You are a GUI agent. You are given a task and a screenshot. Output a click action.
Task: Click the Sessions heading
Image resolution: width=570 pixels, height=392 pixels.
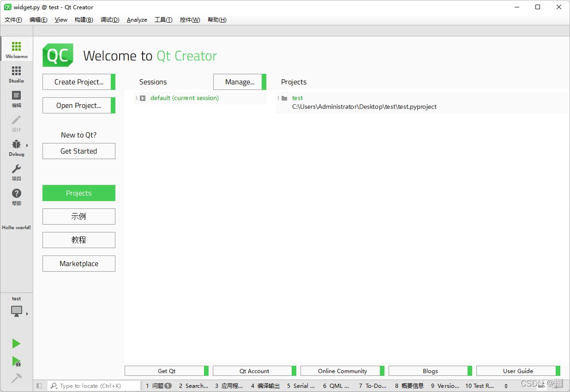point(153,82)
